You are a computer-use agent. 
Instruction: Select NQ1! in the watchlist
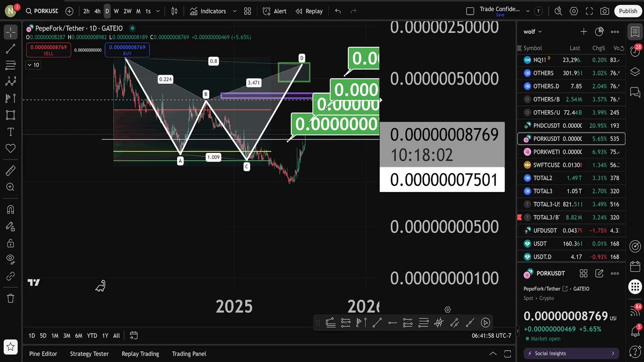coord(571,60)
